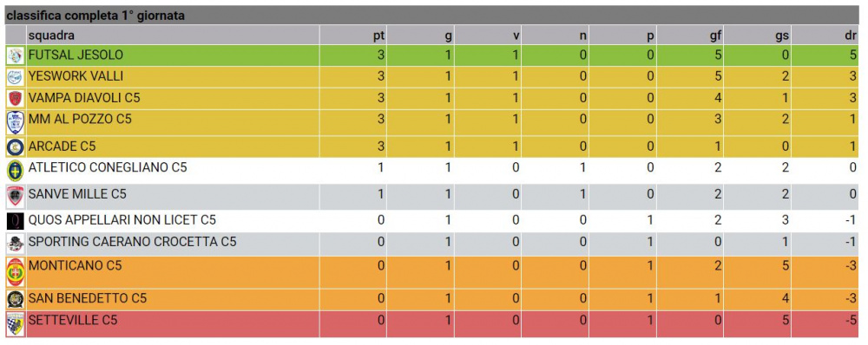The width and height of the screenshot is (868, 345).
Task: Select the MM Al Pozzo C5 shield logo
Action: click(16, 123)
